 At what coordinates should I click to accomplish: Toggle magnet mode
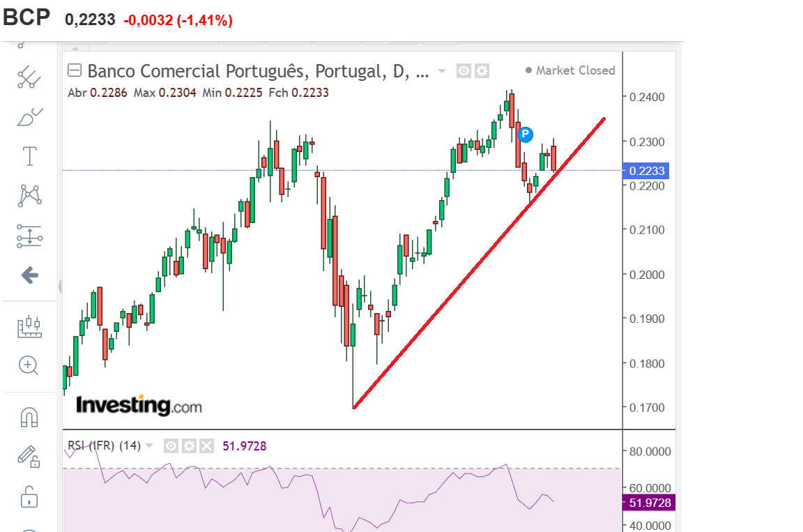29,417
